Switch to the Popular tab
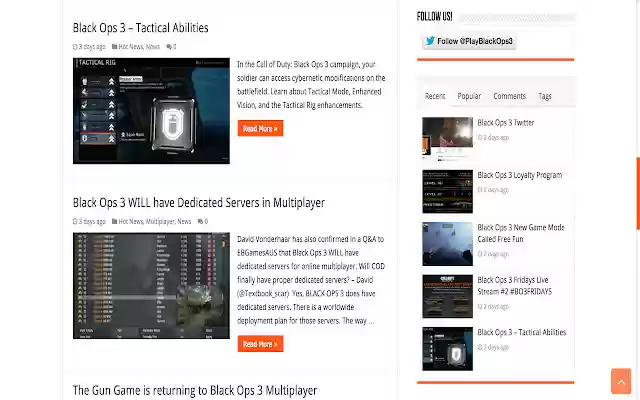 (x=469, y=96)
